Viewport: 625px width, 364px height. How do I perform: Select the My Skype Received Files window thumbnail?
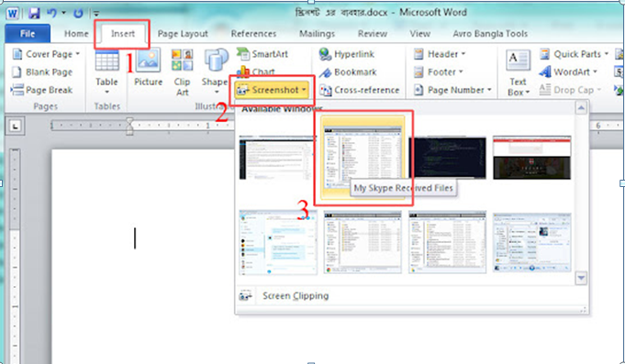pyautogui.click(x=363, y=158)
